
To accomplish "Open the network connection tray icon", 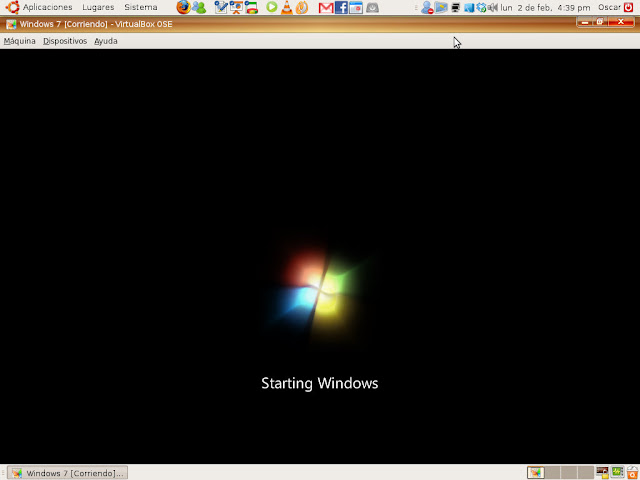I will tap(469, 7).
